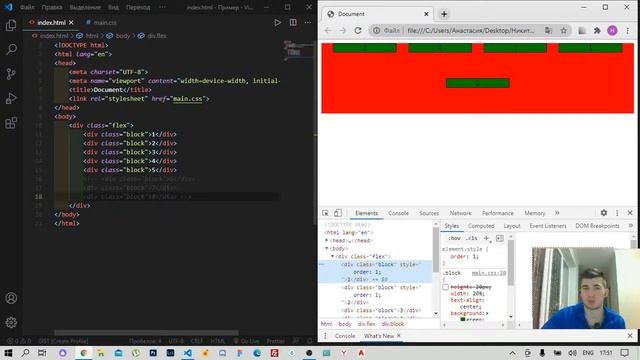This screenshot has height=360, width=640.
Task: Open Chrome's three-dot menu
Action: coord(628,31)
